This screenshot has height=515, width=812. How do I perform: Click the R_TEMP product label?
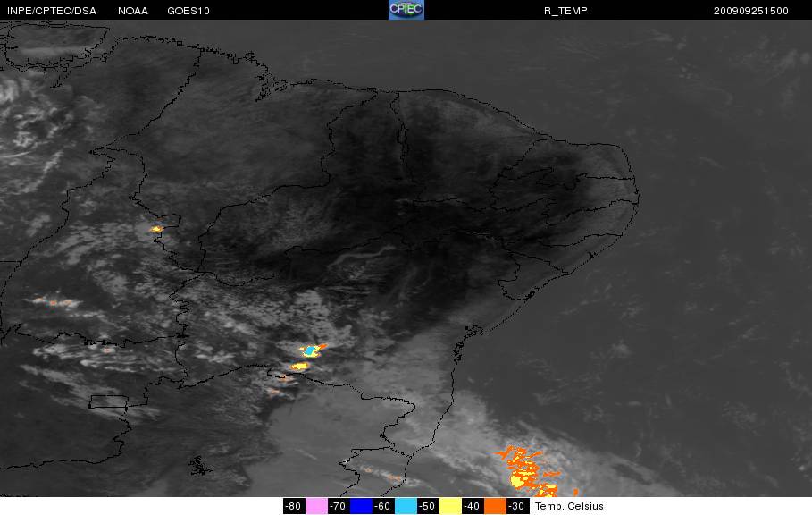565,11
